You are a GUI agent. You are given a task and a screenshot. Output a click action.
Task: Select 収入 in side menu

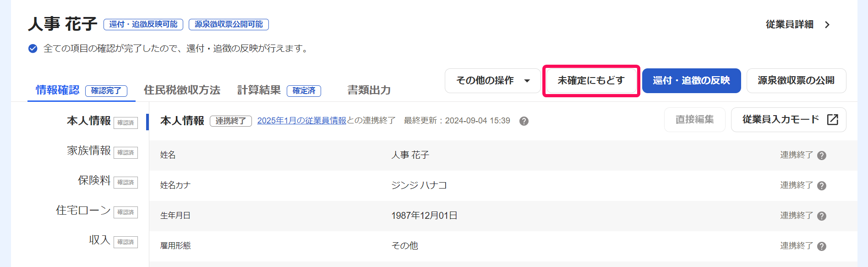[x=100, y=240]
